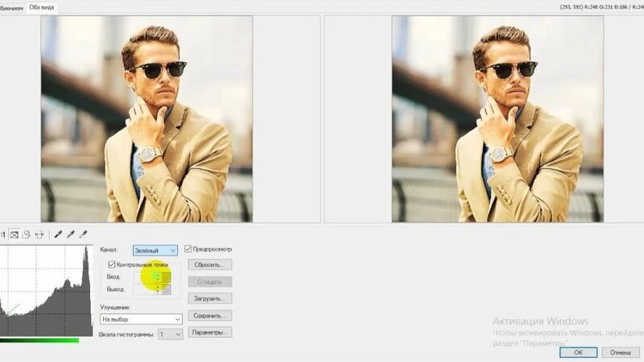Select the fit-image-to-window icon
Screen dimensions: 644x362
pos(14,235)
